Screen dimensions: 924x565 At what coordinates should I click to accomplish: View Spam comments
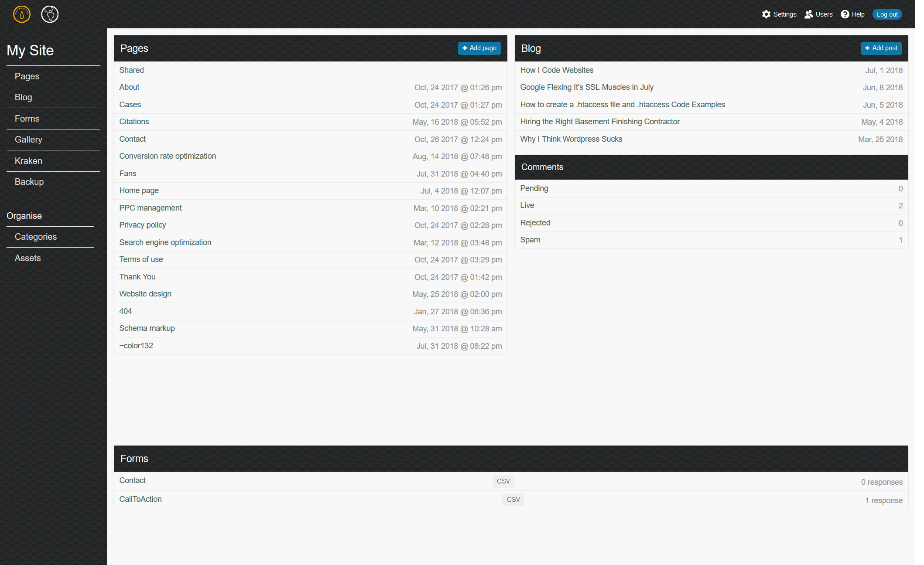click(530, 240)
